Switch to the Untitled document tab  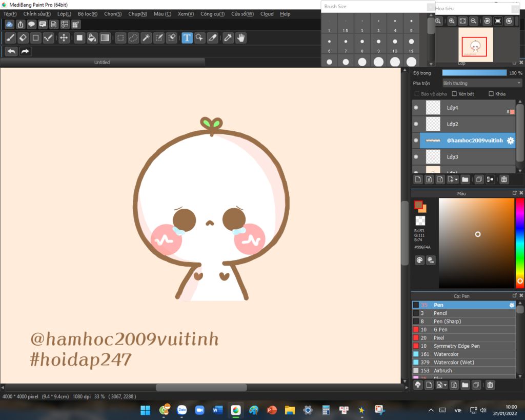click(102, 62)
